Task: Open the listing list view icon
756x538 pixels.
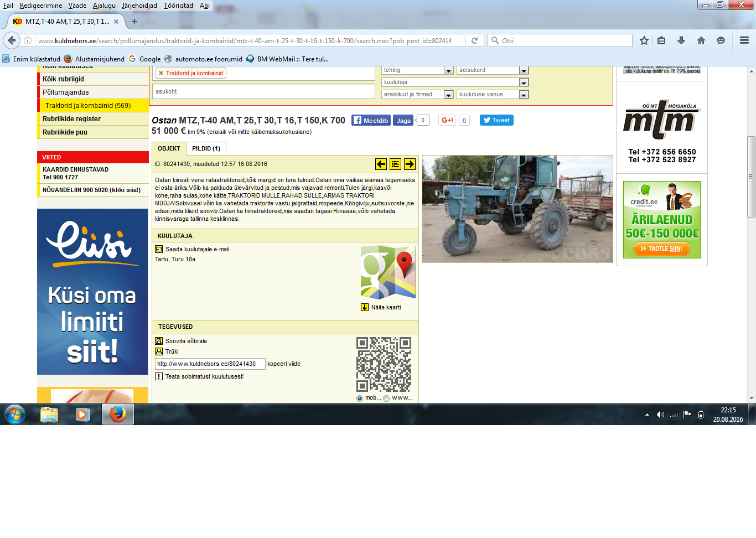Action: click(395, 164)
